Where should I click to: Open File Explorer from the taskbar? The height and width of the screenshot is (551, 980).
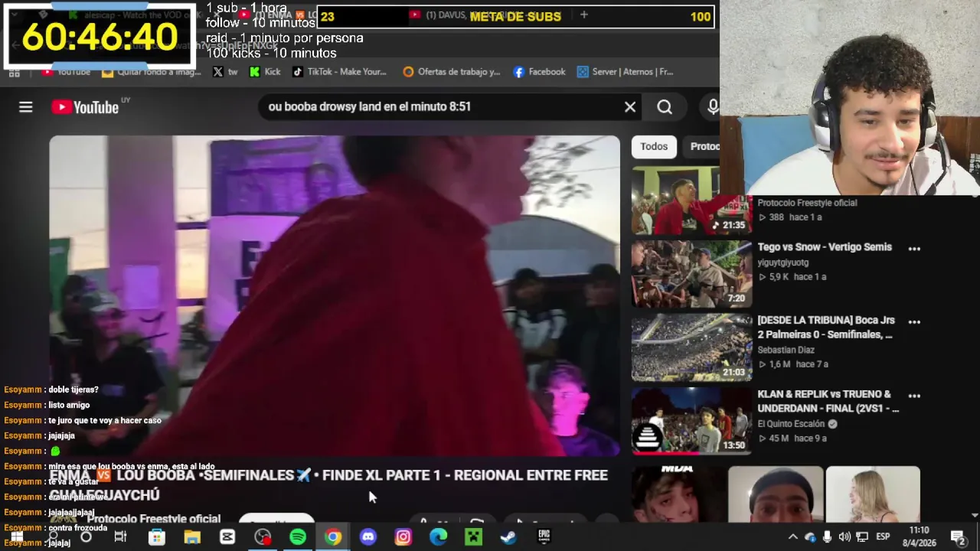pos(191,537)
